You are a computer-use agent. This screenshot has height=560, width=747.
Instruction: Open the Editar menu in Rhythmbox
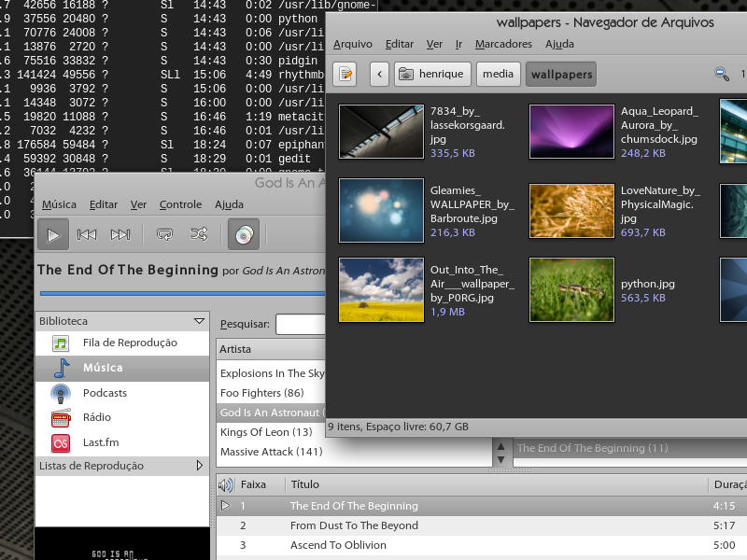coord(104,204)
